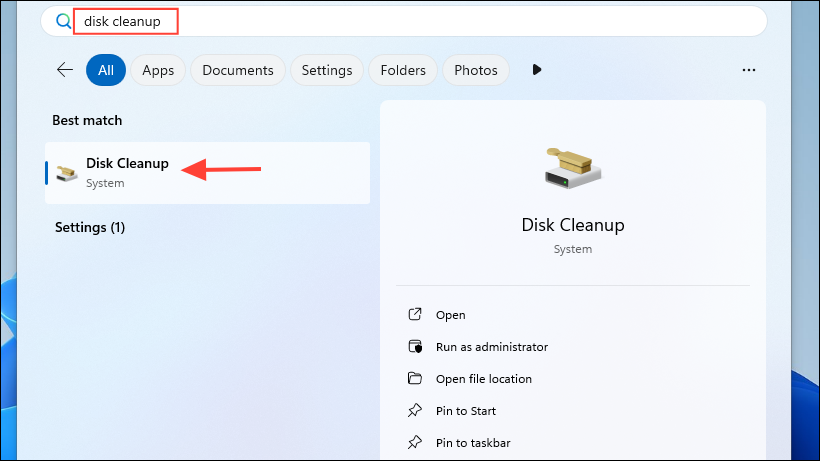Click the Pin to taskbar pin icon
Viewport: 820px width, 461px height.
click(x=415, y=442)
